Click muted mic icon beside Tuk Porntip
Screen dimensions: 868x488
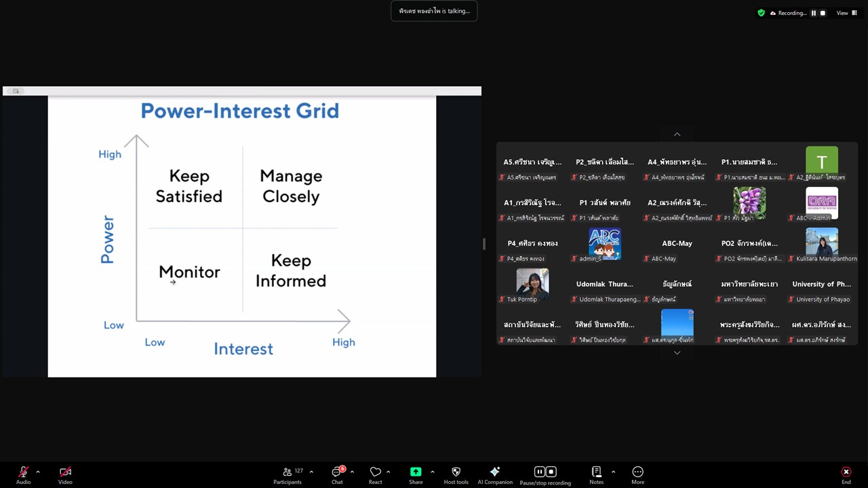502,299
